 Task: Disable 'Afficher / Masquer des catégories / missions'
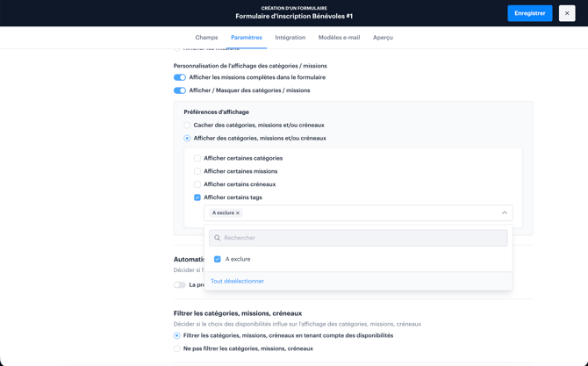[180, 90]
